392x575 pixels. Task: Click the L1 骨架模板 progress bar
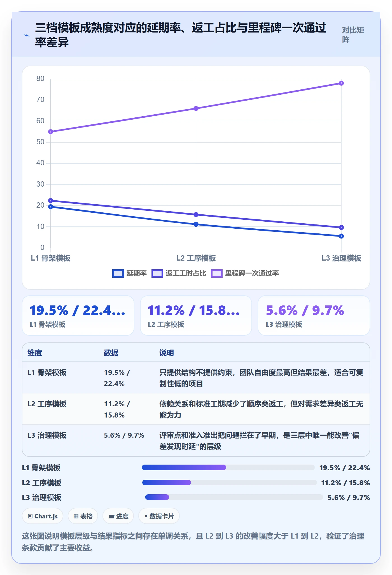[x=228, y=467]
